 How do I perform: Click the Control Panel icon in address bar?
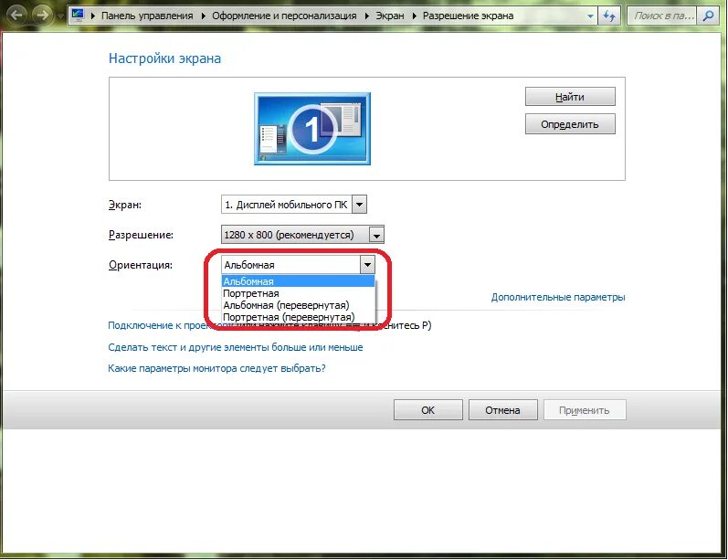(78, 15)
